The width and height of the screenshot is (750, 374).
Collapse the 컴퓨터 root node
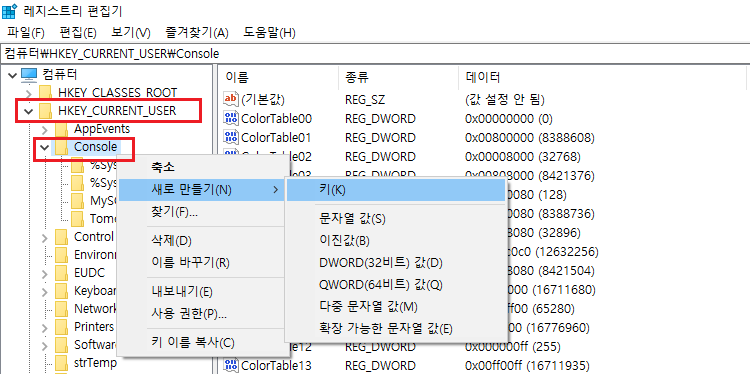[x=12, y=75]
